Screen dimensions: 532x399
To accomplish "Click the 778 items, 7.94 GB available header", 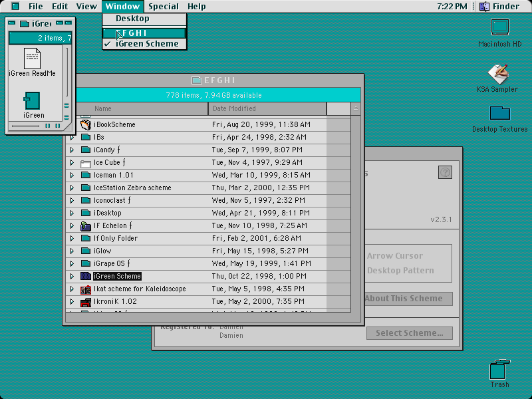I will (x=213, y=95).
